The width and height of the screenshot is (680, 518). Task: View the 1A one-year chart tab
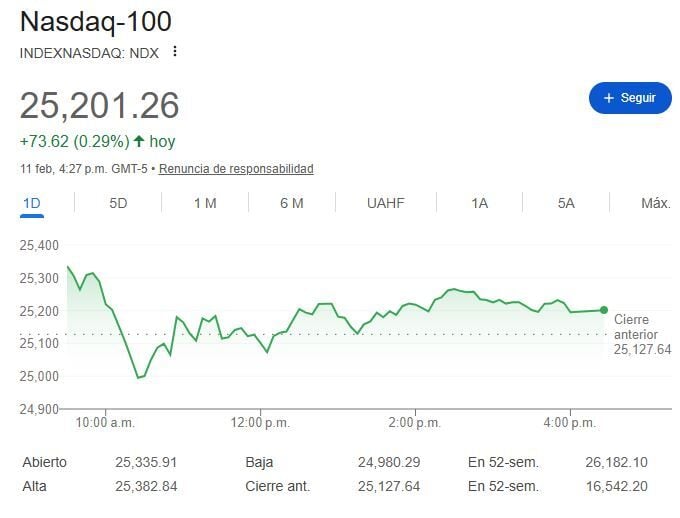click(x=479, y=203)
